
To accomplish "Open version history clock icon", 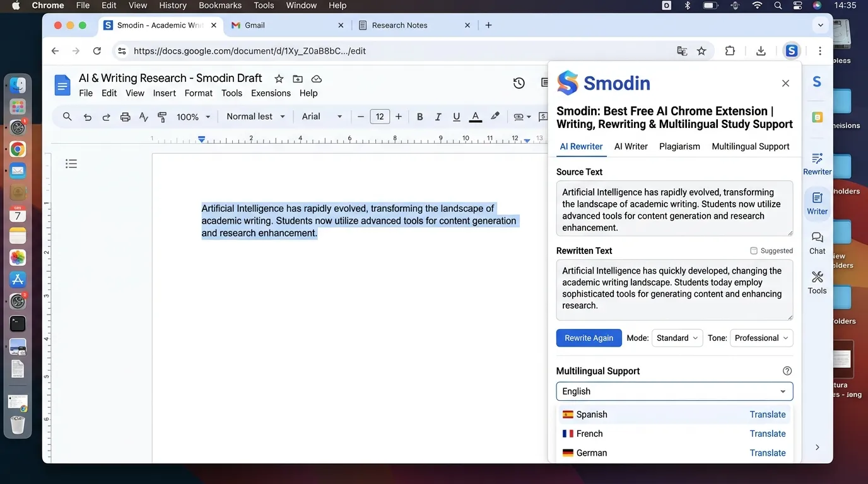I will click(519, 83).
